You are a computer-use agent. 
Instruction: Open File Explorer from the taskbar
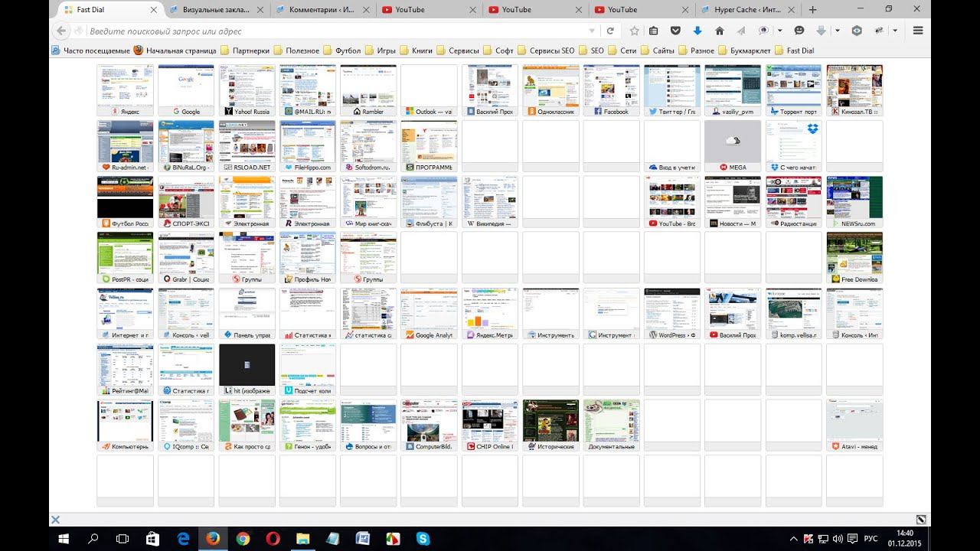[302, 539]
